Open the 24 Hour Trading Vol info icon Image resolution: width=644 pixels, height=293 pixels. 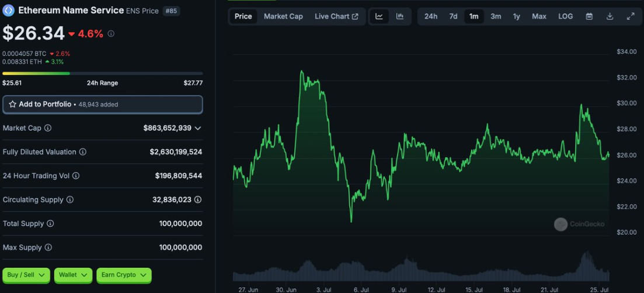[75, 175]
